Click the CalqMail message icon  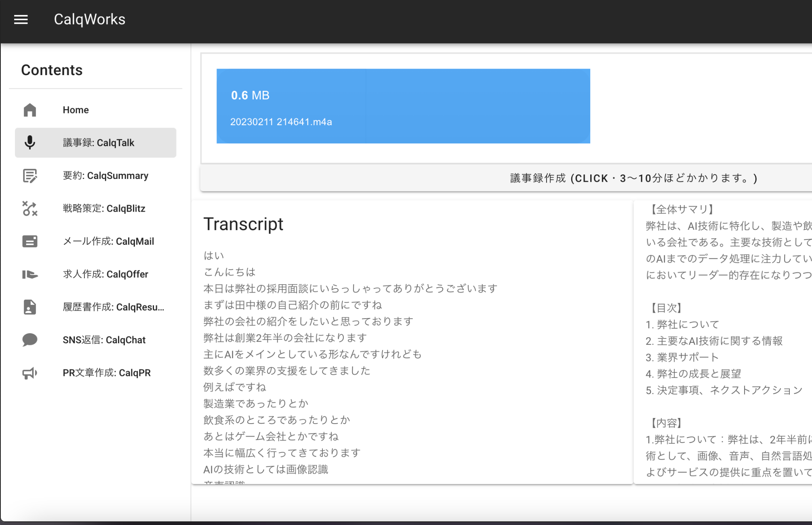click(30, 241)
